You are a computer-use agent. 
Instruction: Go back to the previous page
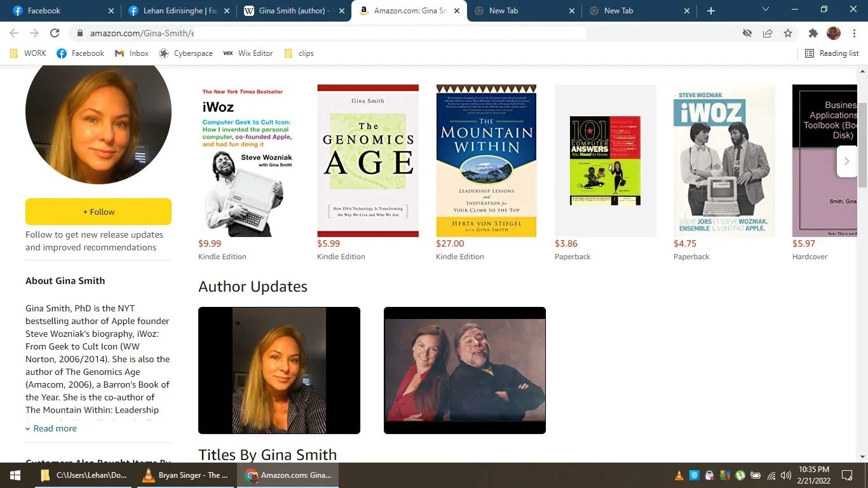click(x=14, y=33)
